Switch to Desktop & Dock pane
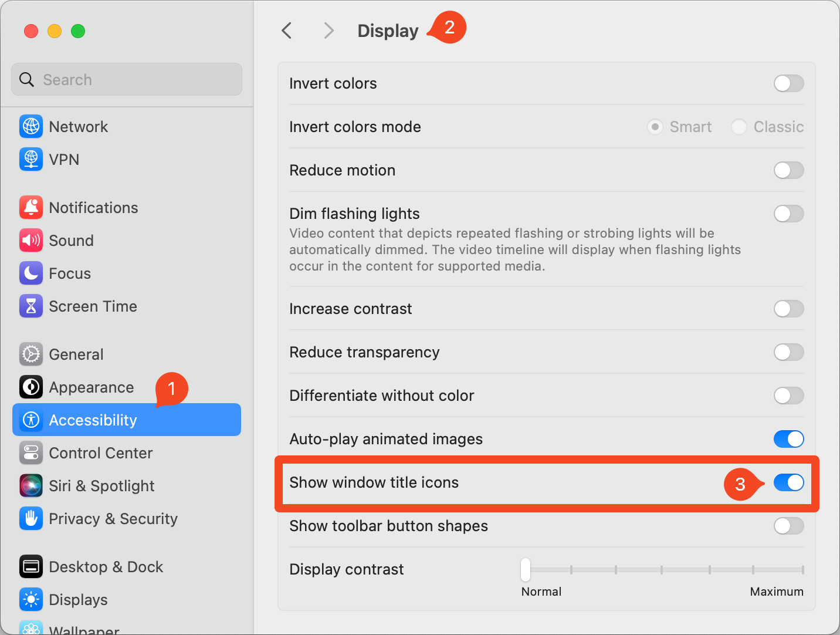Viewport: 840px width, 635px height. pos(106,567)
